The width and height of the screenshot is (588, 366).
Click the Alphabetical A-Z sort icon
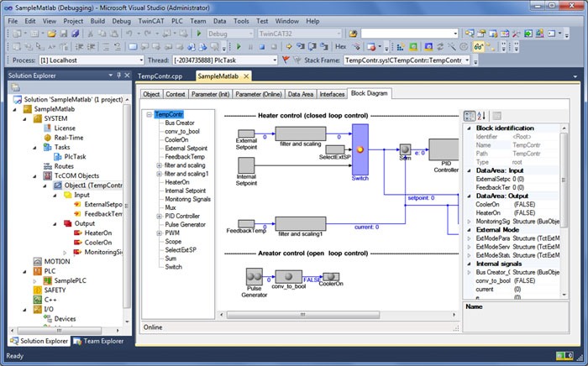pos(481,116)
